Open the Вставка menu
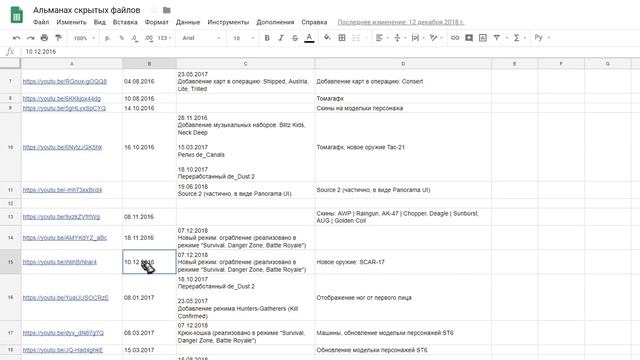Viewport: 640px width, 360px height. point(125,22)
